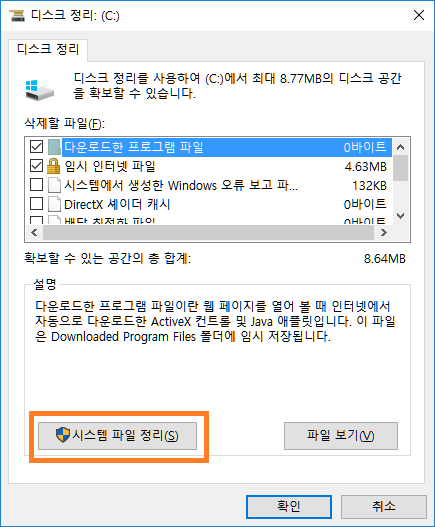Click the padlock icon of 임시 인터넷 파일
This screenshot has height=527, width=435.
(x=53, y=166)
